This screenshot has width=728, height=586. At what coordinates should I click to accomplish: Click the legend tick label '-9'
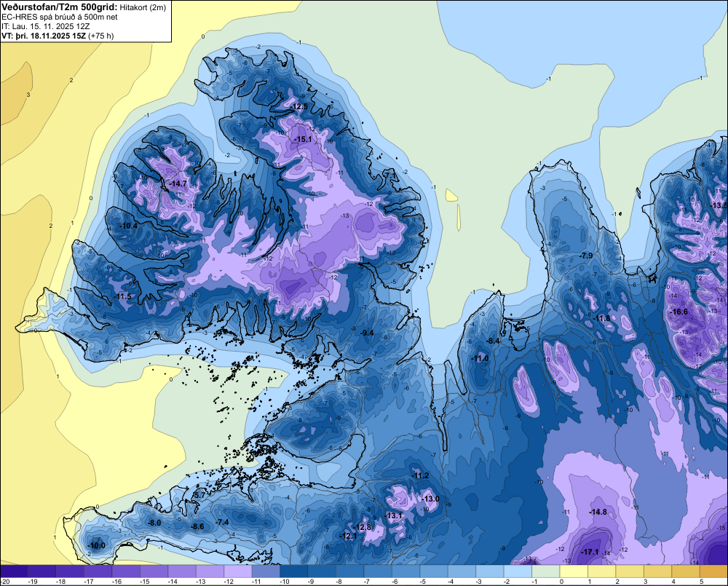click(312, 582)
